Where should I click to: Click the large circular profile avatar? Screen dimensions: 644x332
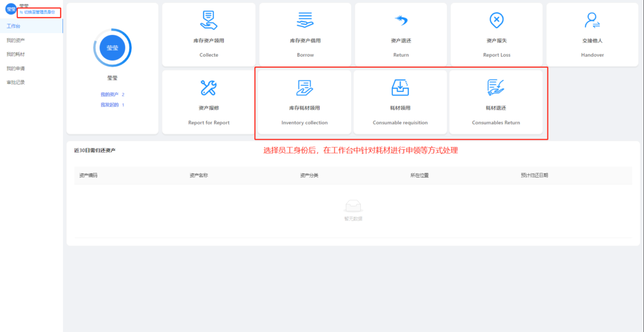pyautogui.click(x=112, y=48)
